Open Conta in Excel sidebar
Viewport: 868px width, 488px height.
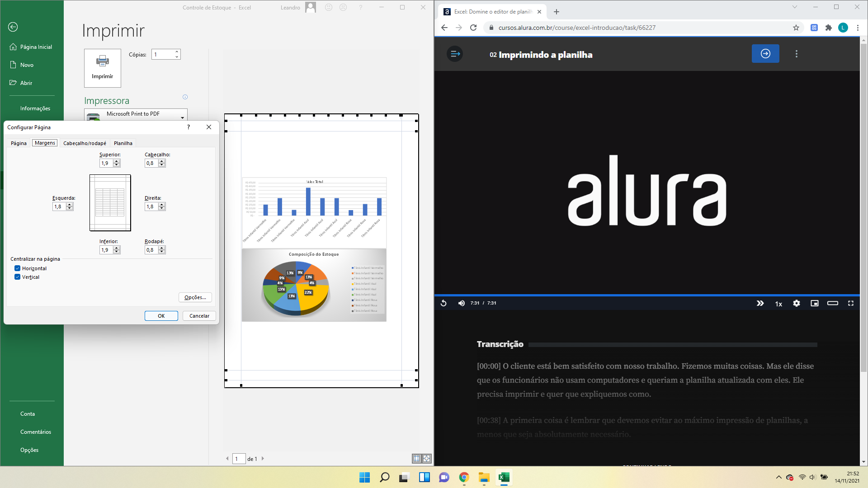pos(28,414)
